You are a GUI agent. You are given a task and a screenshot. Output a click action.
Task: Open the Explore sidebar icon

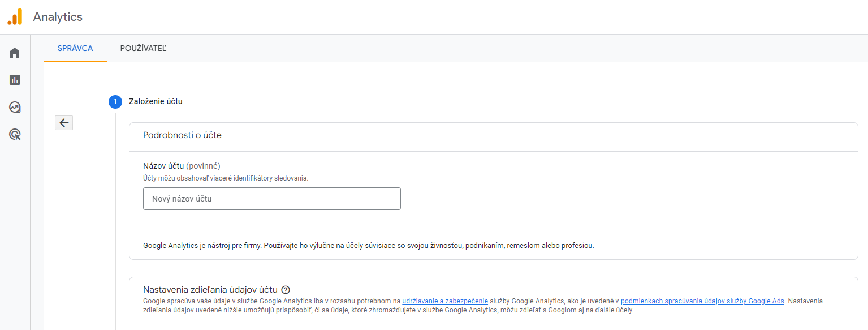point(15,107)
